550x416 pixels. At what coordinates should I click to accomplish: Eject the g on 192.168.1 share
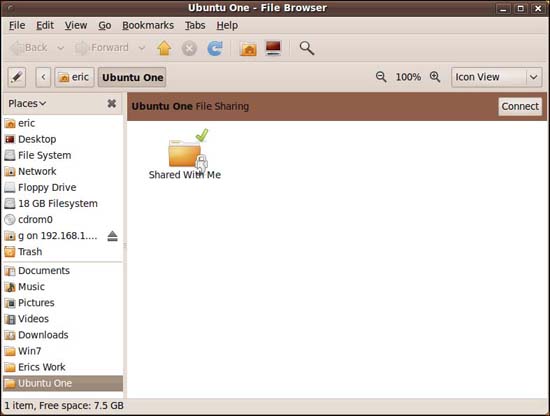(112, 236)
